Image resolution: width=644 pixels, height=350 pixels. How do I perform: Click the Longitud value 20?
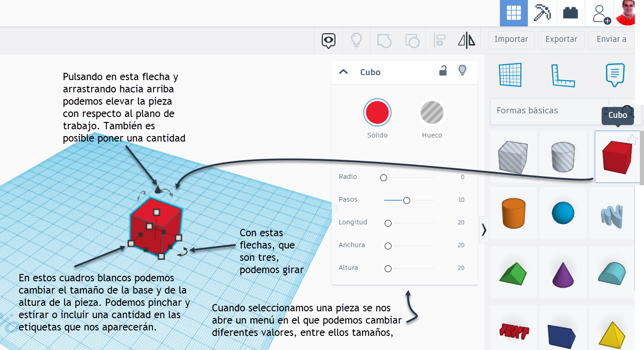[x=461, y=223]
